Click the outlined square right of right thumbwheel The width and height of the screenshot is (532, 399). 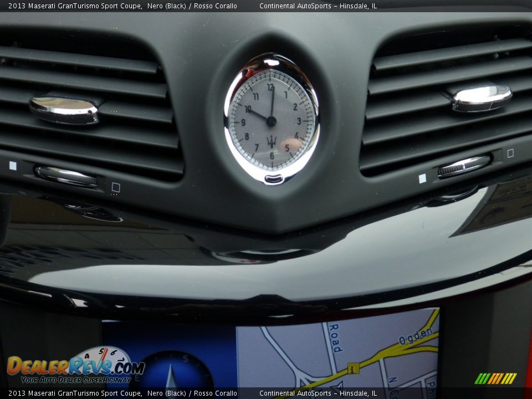click(x=510, y=153)
